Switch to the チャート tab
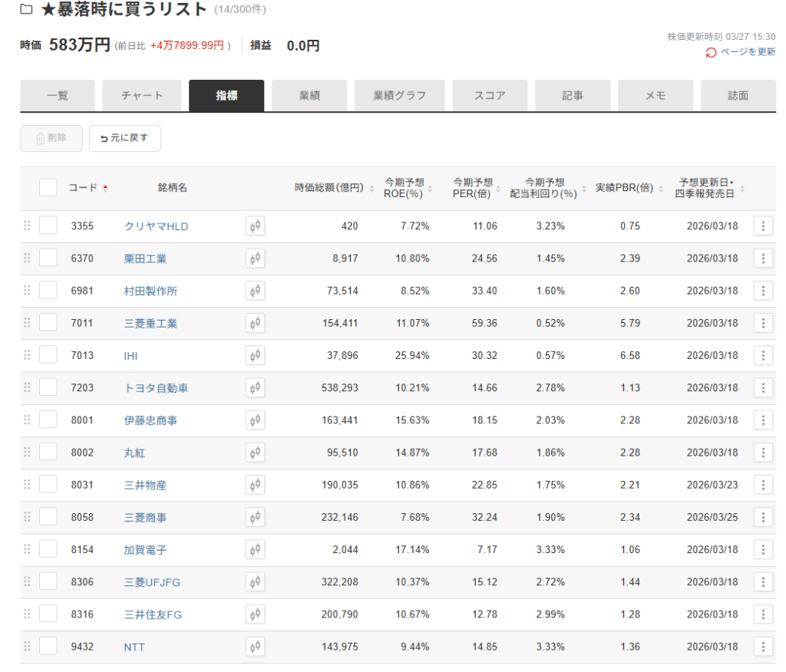Image resolution: width=786 pixels, height=672 pixels. pyautogui.click(x=142, y=96)
